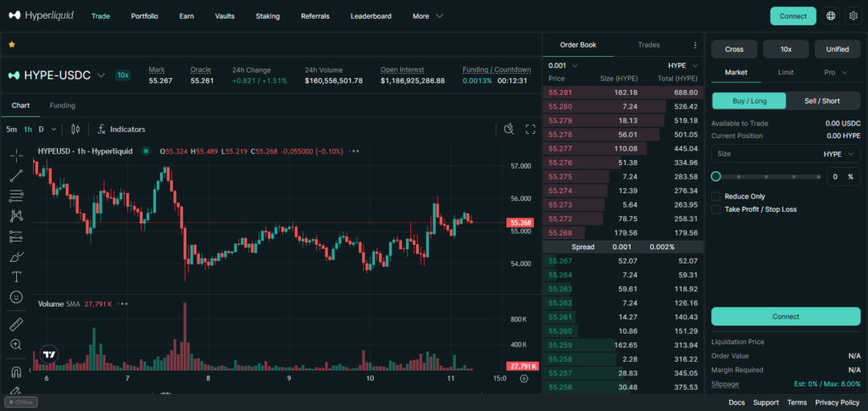
Task: Select the Limit order tab
Action: click(x=786, y=72)
